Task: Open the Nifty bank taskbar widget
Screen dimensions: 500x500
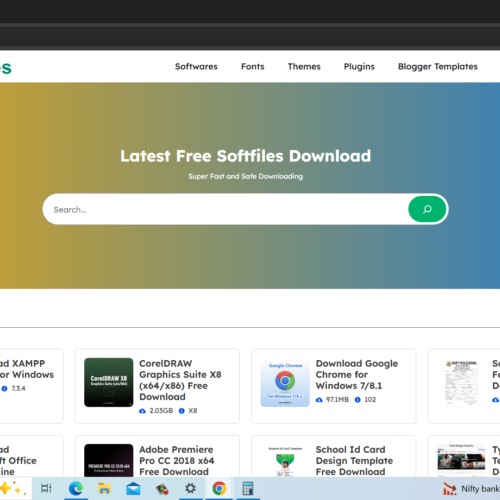Action: coord(471,489)
